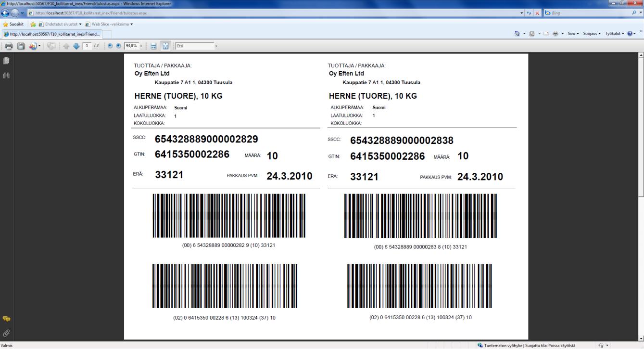The height and width of the screenshot is (349, 644).
Task: Go to next page arrow
Action: pyautogui.click(x=76, y=46)
